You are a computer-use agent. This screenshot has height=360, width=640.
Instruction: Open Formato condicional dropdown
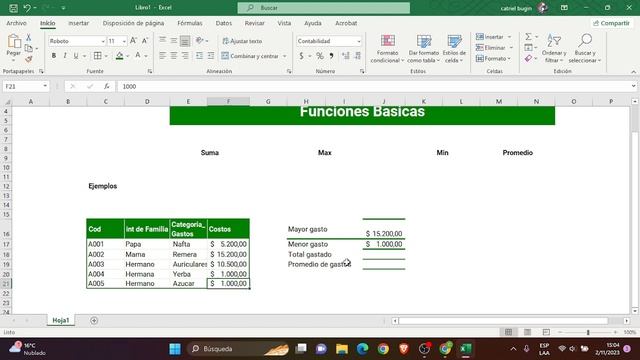pos(387,49)
